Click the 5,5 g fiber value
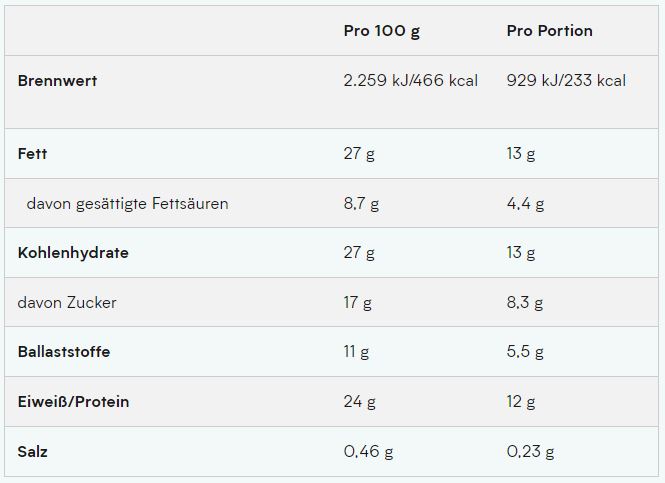Screen dimensions: 665x483 (525, 352)
